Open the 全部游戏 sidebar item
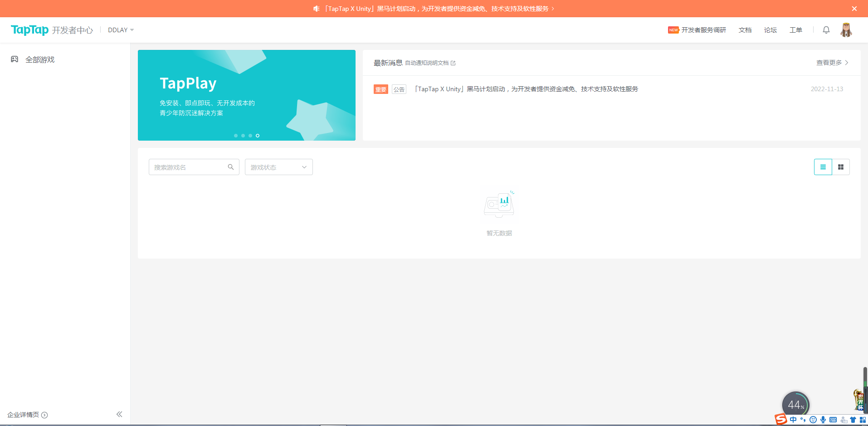 coord(40,59)
